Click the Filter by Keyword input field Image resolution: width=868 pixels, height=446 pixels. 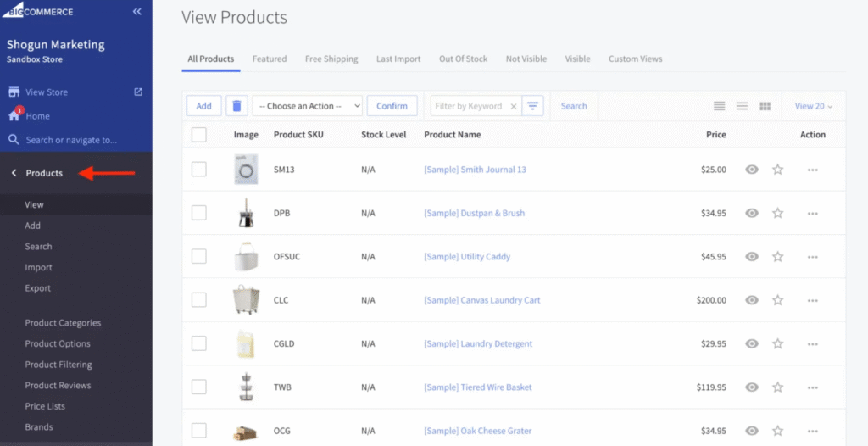pyautogui.click(x=468, y=106)
